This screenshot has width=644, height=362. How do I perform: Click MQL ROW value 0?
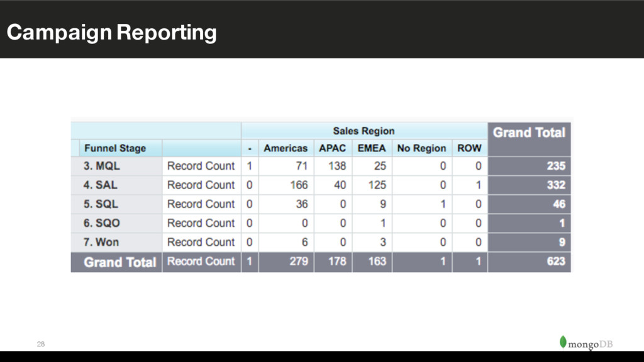pos(479,166)
